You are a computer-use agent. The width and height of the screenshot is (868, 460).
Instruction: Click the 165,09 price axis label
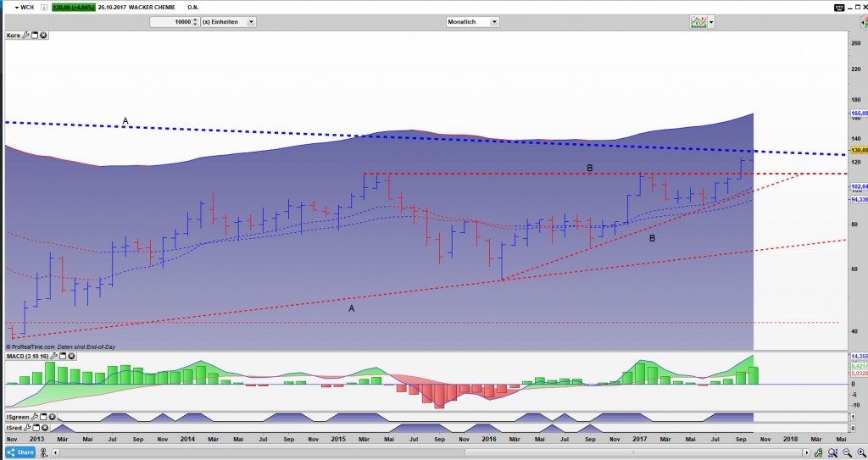point(859,113)
